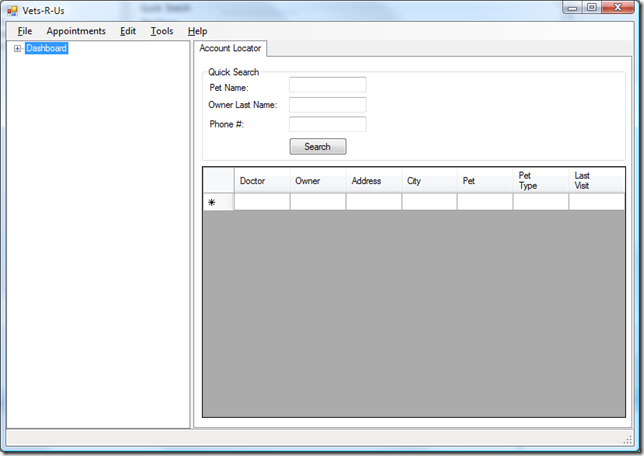This screenshot has height=456, width=644.
Task: Click the empty Owner cell in new row
Action: coord(318,202)
